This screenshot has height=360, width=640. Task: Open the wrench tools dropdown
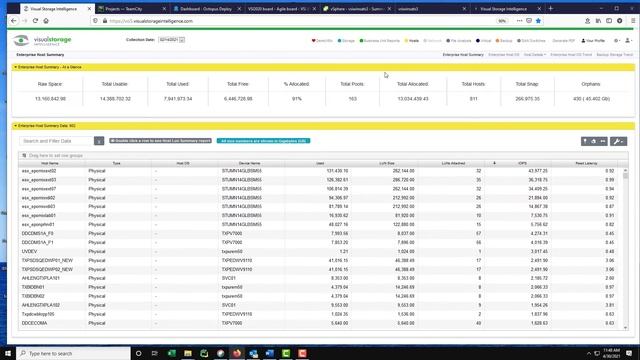click(618, 141)
